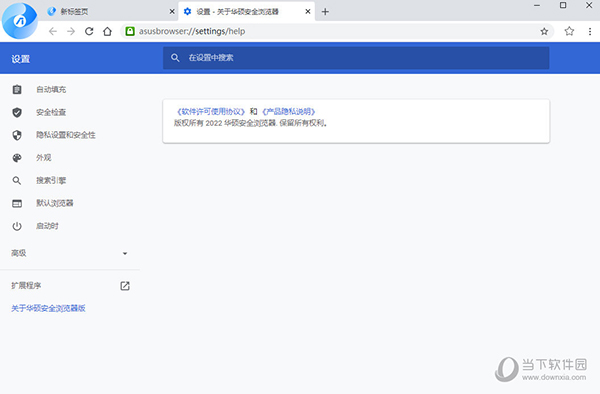Screen dimensions: 600x394
Task: Click the 安全检查 shield check icon
Action: point(17,112)
